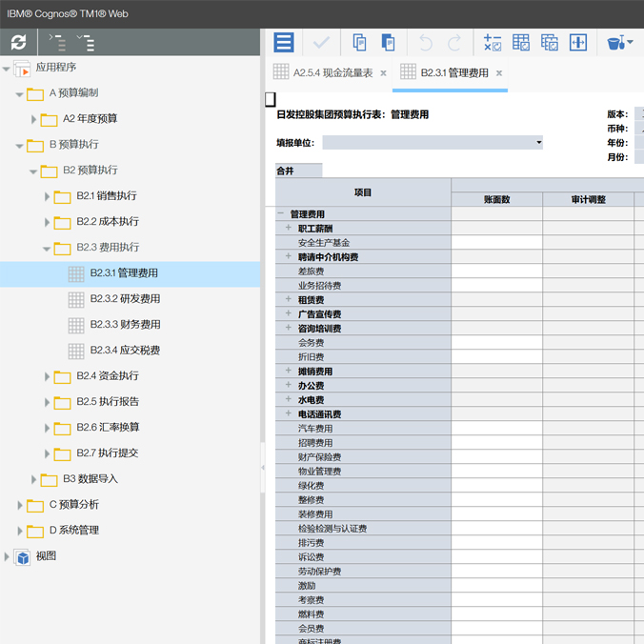Image resolution: width=644 pixels, height=644 pixels.
Task: Expand the B2.2 成本执行 folder
Action: (48, 223)
